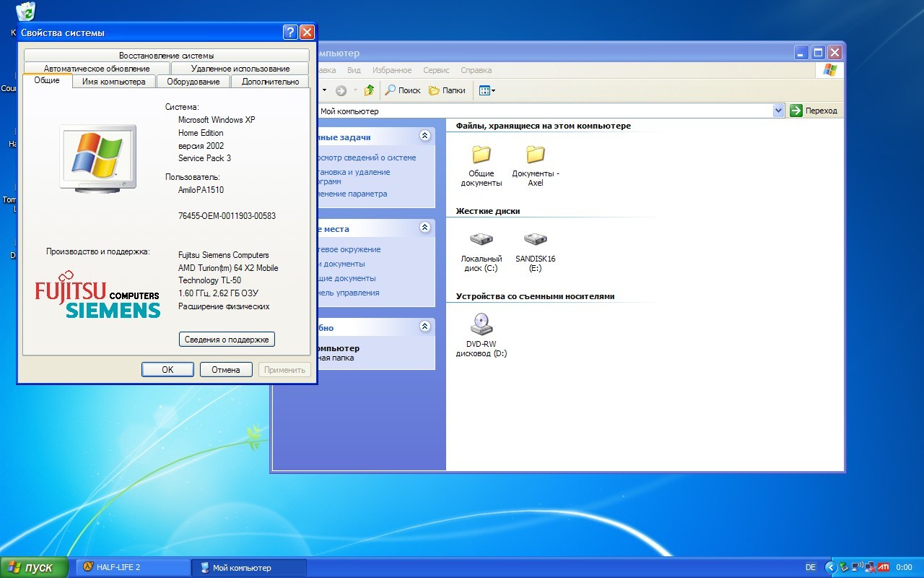Image resolution: width=924 pixels, height=578 pixels.
Task: Select the Локальный диск (C:) drive icon
Action: [x=481, y=239]
